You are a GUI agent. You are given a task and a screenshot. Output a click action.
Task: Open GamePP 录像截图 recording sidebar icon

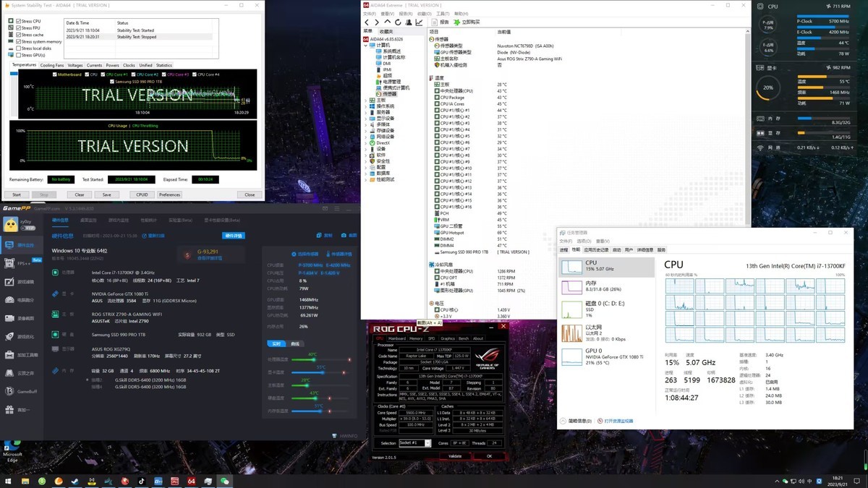point(9,318)
